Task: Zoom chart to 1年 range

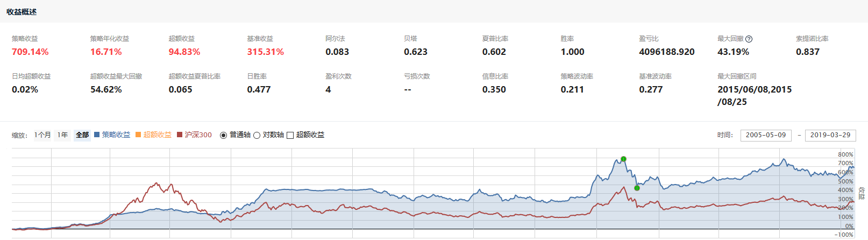Action: pos(63,135)
